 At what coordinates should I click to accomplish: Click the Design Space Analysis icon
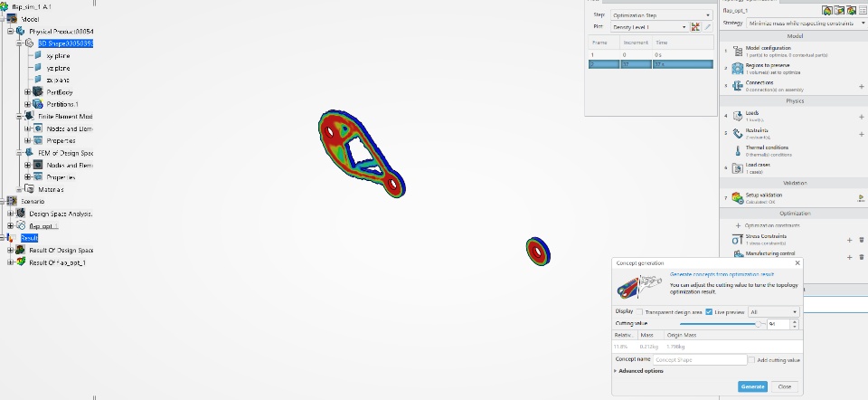pos(21,214)
